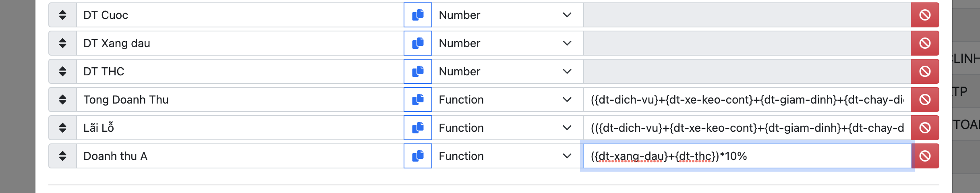
Task: Click the Tong Doanh Thu formula field
Action: click(747, 100)
